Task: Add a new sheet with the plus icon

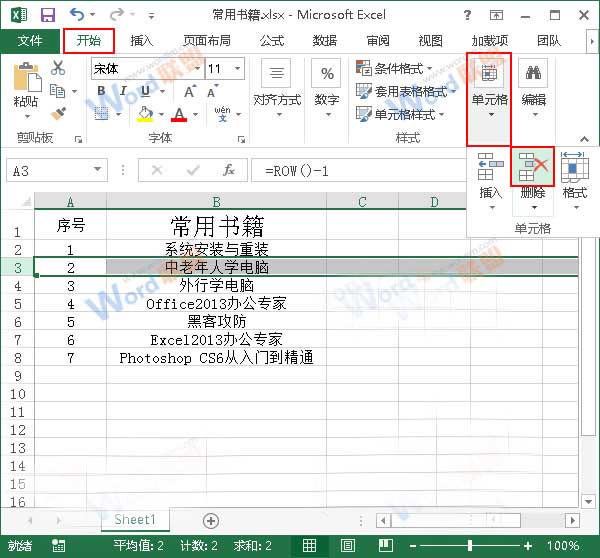Action: coord(210,520)
